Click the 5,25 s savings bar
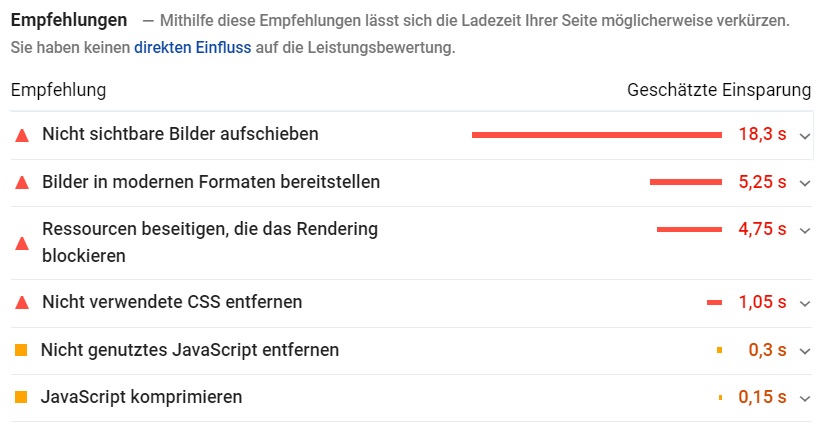Image resolution: width=831 pixels, height=441 pixels. pos(686,182)
